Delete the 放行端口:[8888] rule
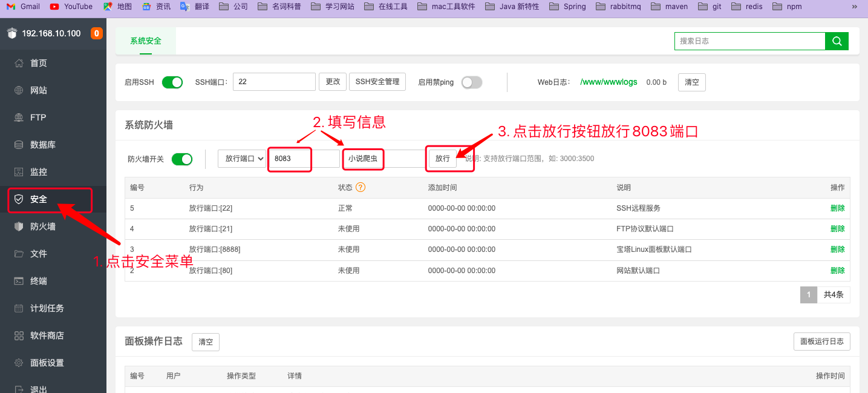The width and height of the screenshot is (868, 393). [838, 249]
